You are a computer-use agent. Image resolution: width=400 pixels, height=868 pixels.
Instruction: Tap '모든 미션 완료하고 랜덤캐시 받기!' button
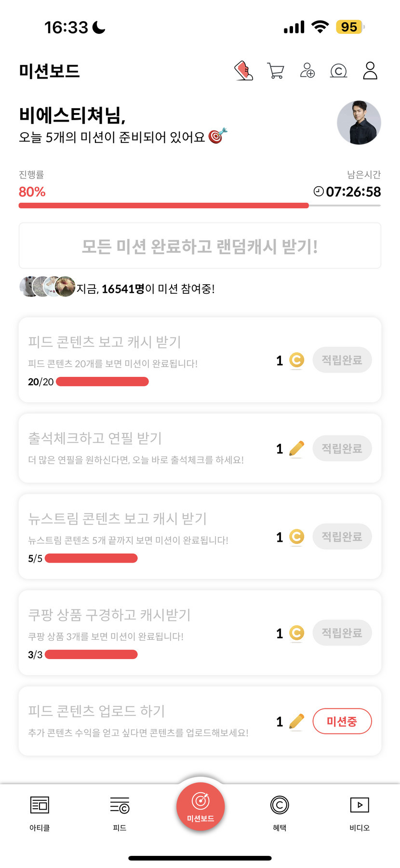coord(200,246)
